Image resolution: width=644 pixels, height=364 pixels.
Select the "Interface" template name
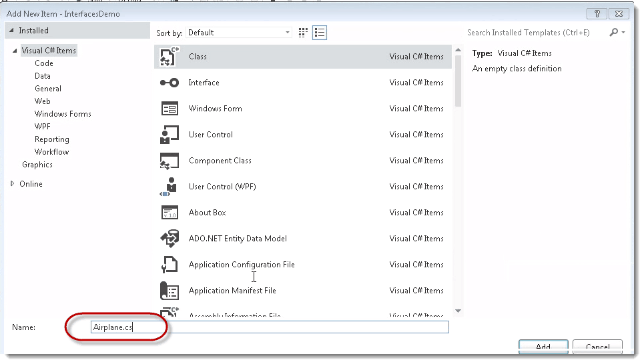tap(204, 83)
